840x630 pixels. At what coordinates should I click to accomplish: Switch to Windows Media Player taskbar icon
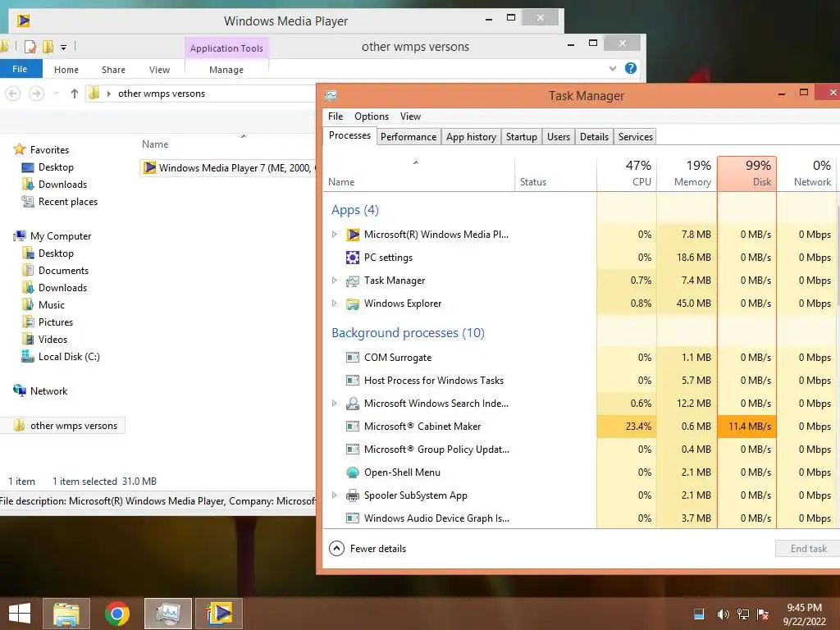tap(219, 614)
